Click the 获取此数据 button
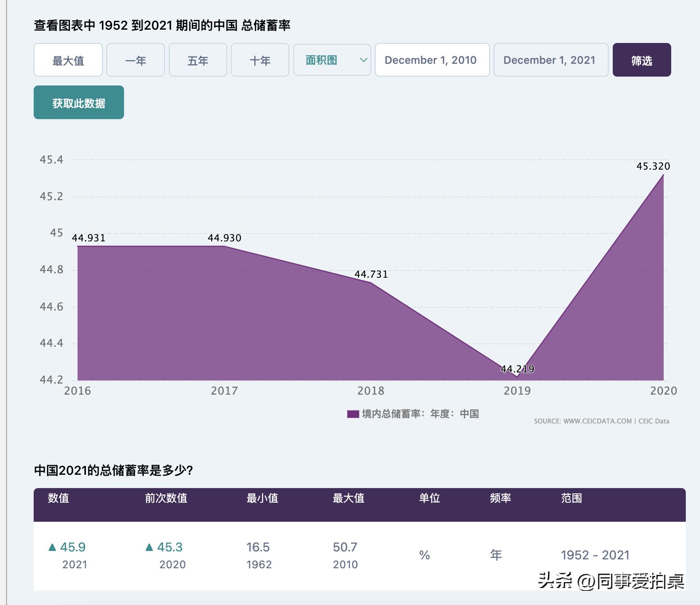700x605 pixels. [x=79, y=103]
